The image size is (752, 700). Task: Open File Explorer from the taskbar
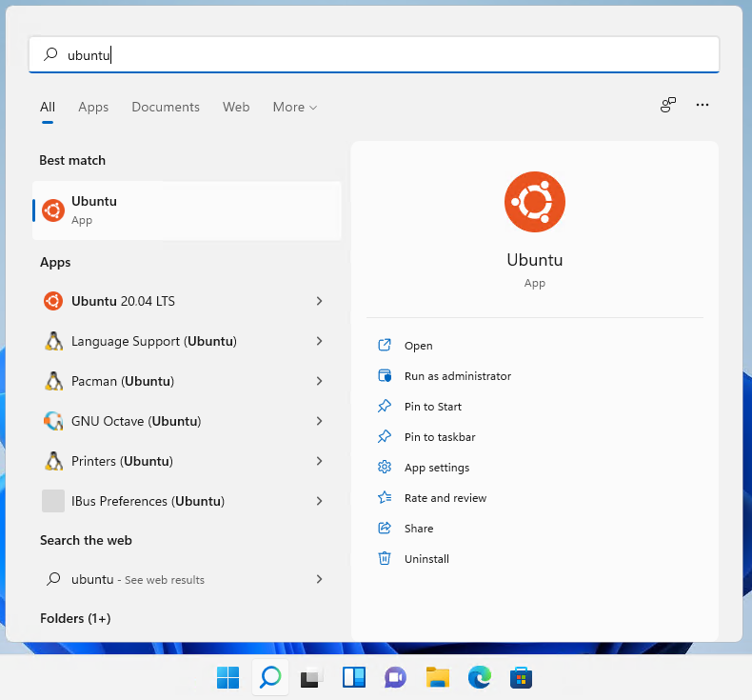tap(437, 677)
